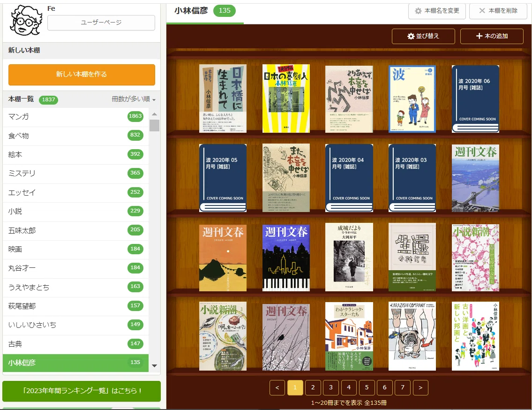
Task: Go to pagination page 2
Action: pyautogui.click(x=313, y=387)
